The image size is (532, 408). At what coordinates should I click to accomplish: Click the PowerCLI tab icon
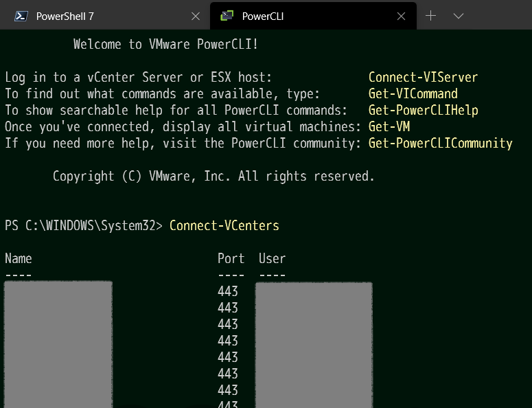click(x=227, y=16)
